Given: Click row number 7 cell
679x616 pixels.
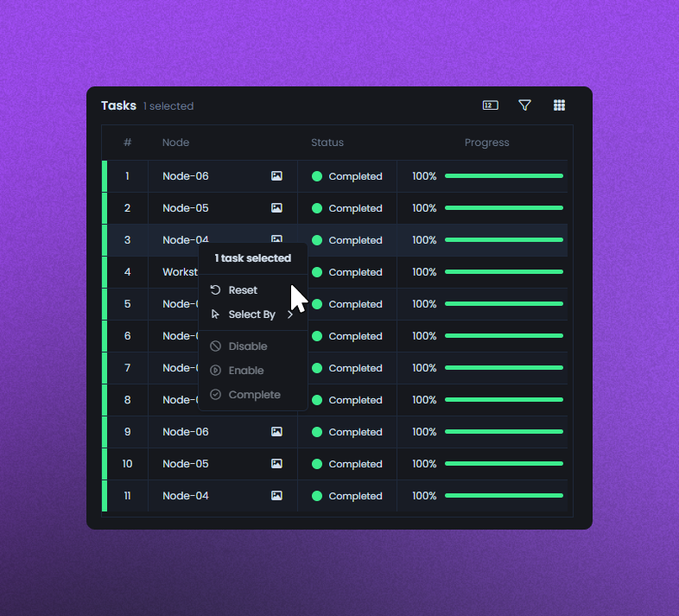Looking at the screenshot, I should coord(127,368).
